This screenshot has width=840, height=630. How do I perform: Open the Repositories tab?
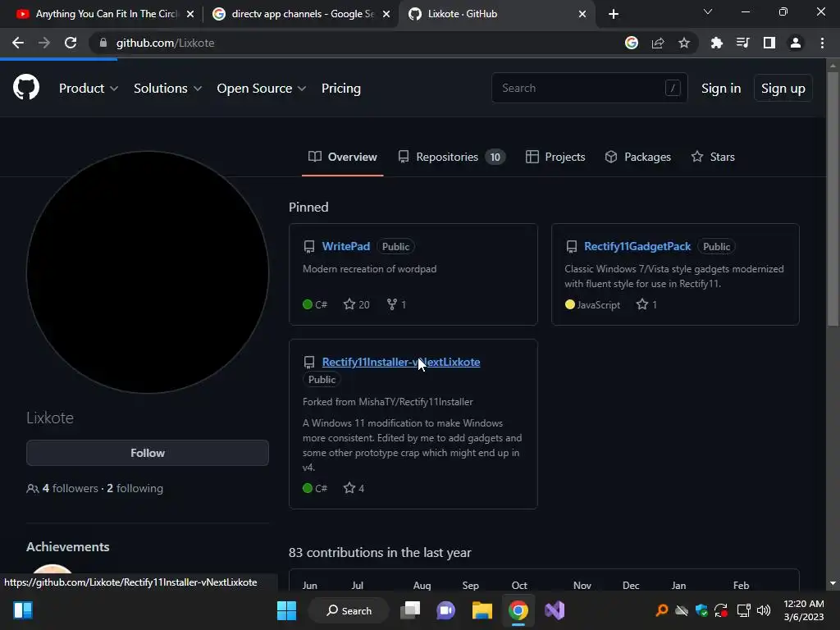452,157
